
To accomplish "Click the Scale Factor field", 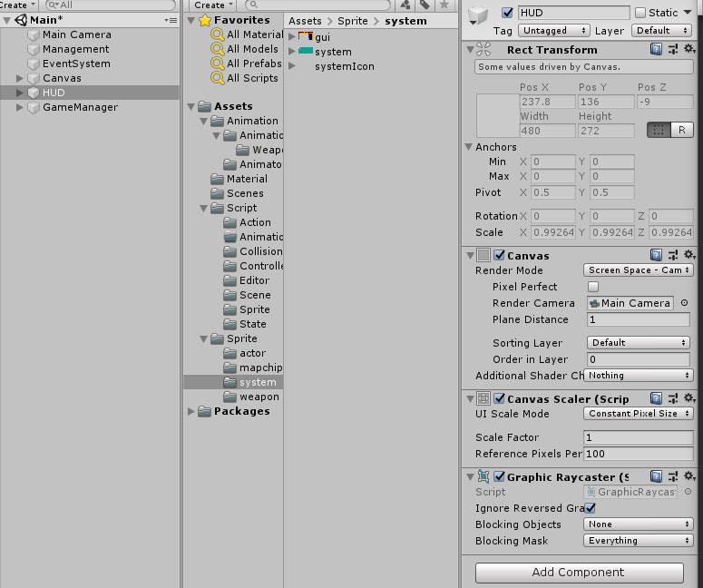I will pyautogui.click(x=639, y=436).
